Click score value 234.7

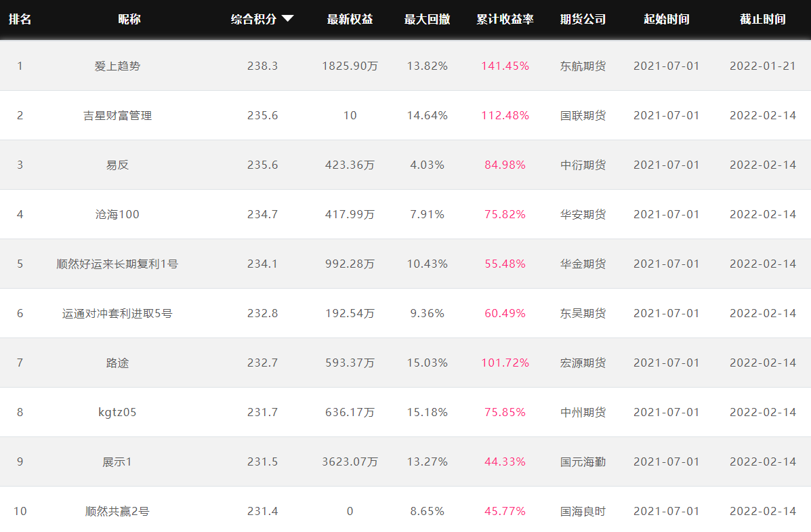click(262, 214)
